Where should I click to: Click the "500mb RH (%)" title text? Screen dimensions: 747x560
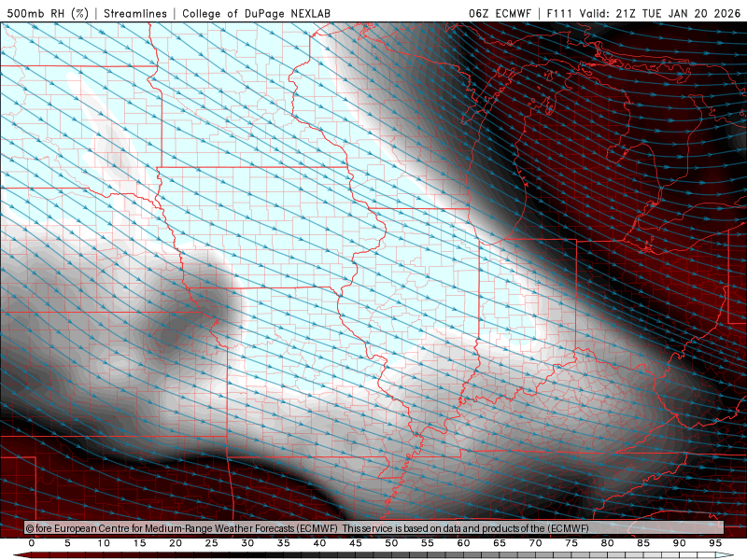[x=48, y=13]
